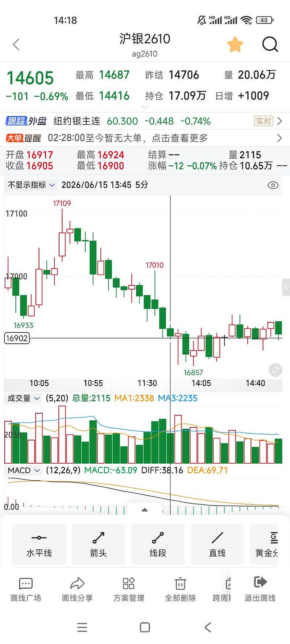Delete all drawings with 全部删除
The width and height of the screenshot is (290, 644).
pyautogui.click(x=180, y=590)
